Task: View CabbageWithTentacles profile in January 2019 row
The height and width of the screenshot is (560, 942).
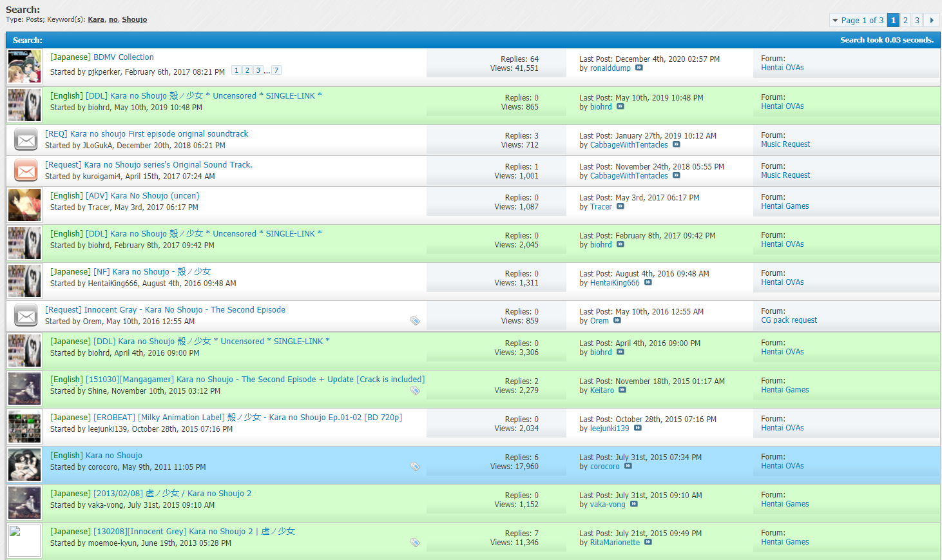Action: point(629,145)
